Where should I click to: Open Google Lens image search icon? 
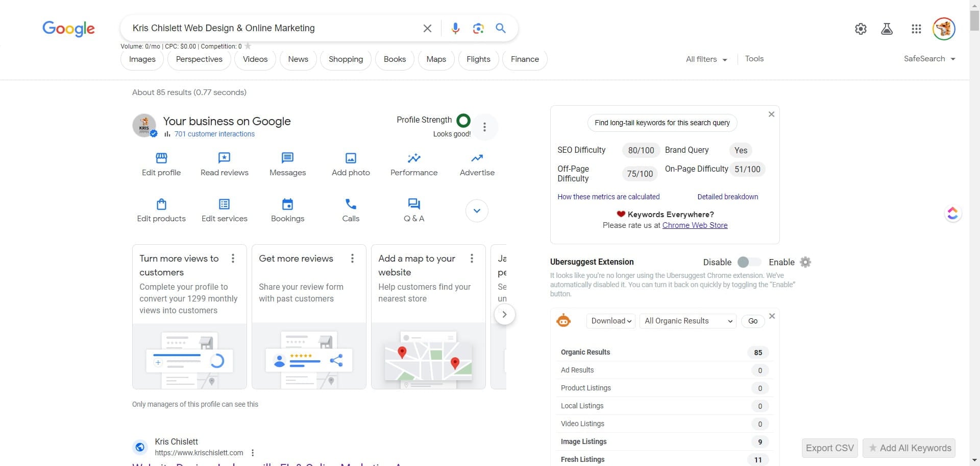point(478,29)
